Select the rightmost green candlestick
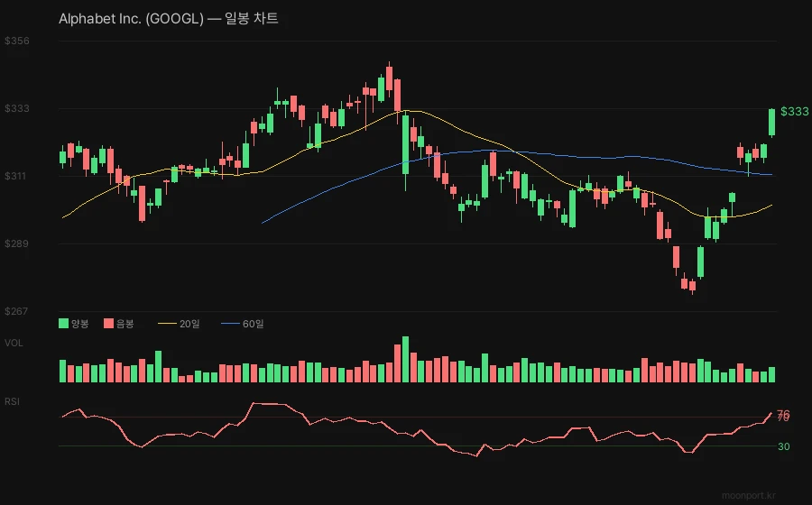812x505 pixels. click(x=771, y=123)
